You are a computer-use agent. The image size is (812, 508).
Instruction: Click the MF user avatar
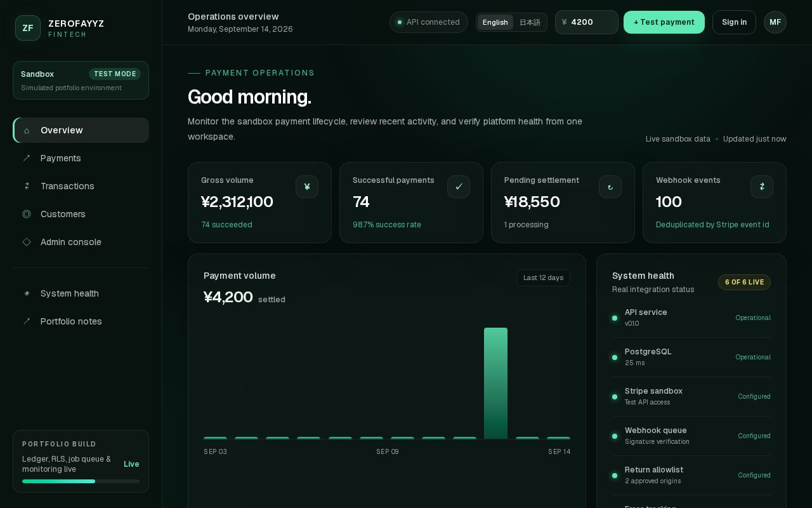(775, 22)
